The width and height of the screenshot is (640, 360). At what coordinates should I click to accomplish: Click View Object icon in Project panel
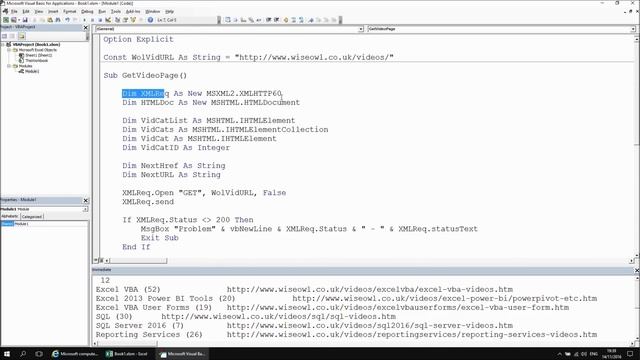(x=12, y=36)
